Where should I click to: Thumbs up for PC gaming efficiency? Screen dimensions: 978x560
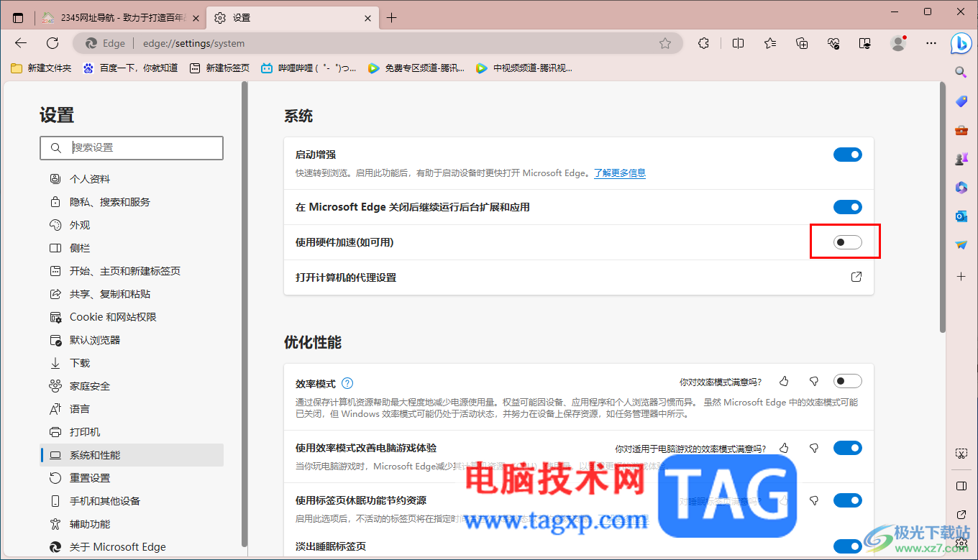[x=785, y=448]
